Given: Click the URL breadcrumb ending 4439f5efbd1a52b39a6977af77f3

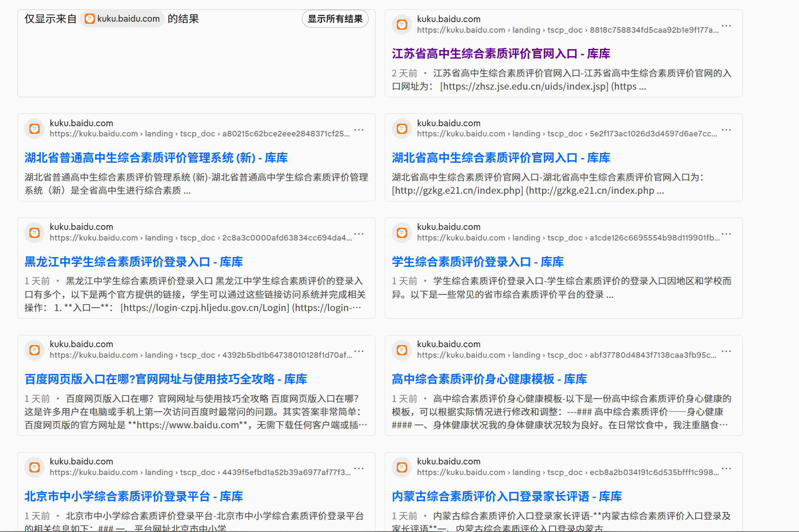Looking at the screenshot, I should point(200,473).
